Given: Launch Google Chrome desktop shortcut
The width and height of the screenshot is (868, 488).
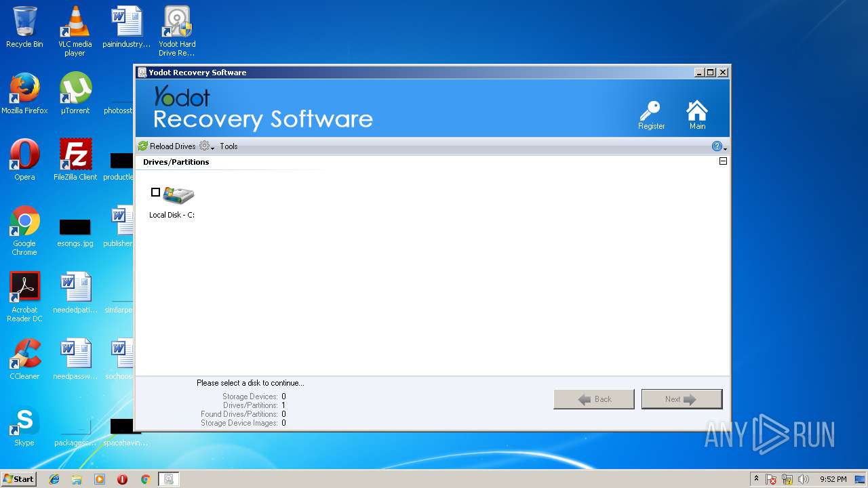Looking at the screenshot, I should point(24,230).
